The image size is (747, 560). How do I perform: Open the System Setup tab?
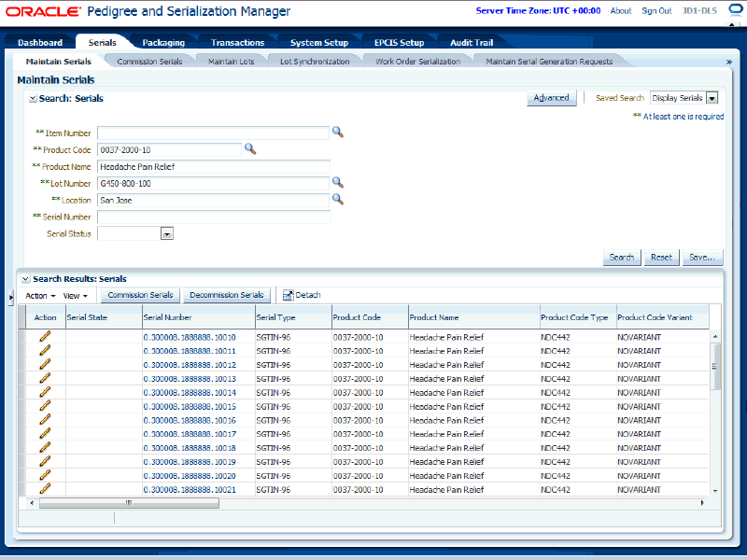319,42
